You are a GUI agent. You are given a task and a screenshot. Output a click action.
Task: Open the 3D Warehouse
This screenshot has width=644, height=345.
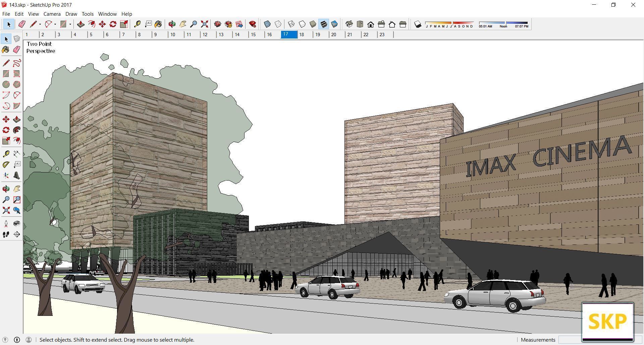pyautogui.click(x=218, y=24)
